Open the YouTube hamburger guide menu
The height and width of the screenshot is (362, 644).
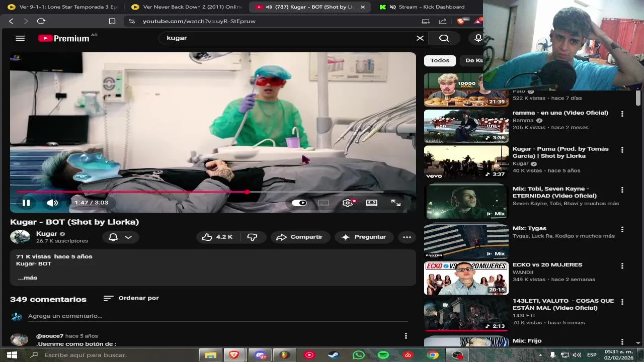(x=20, y=38)
